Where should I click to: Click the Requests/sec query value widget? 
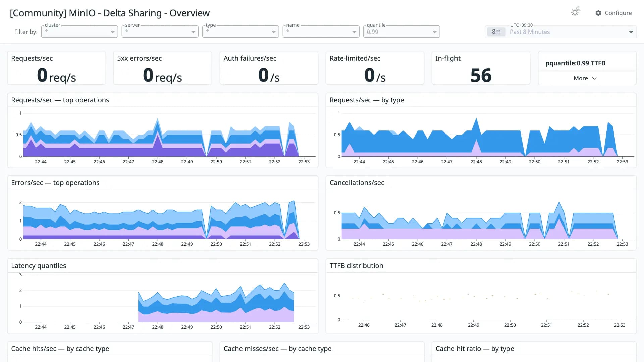(x=57, y=68)
